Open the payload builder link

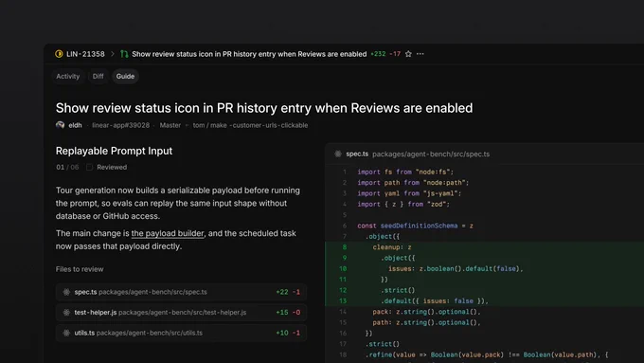point(168,233)
